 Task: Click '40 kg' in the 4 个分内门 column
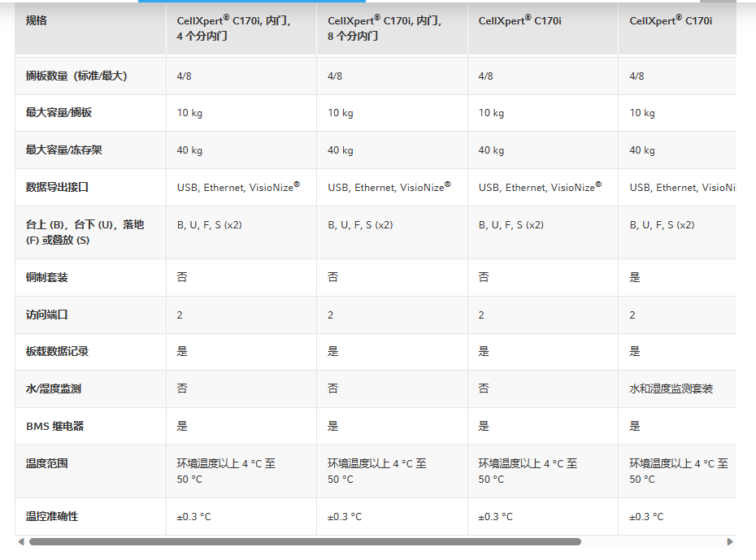pos(189,150)
